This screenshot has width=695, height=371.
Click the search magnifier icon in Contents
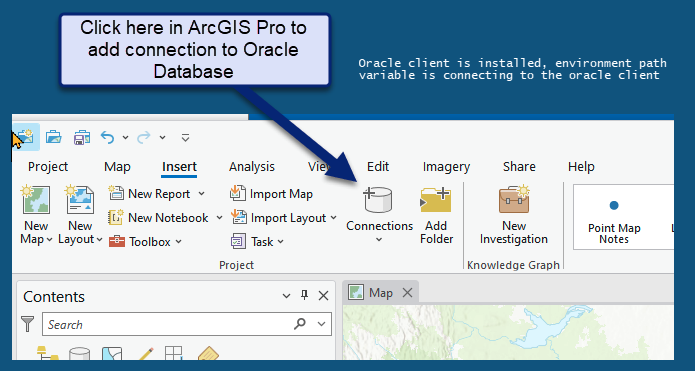(300, 324)
